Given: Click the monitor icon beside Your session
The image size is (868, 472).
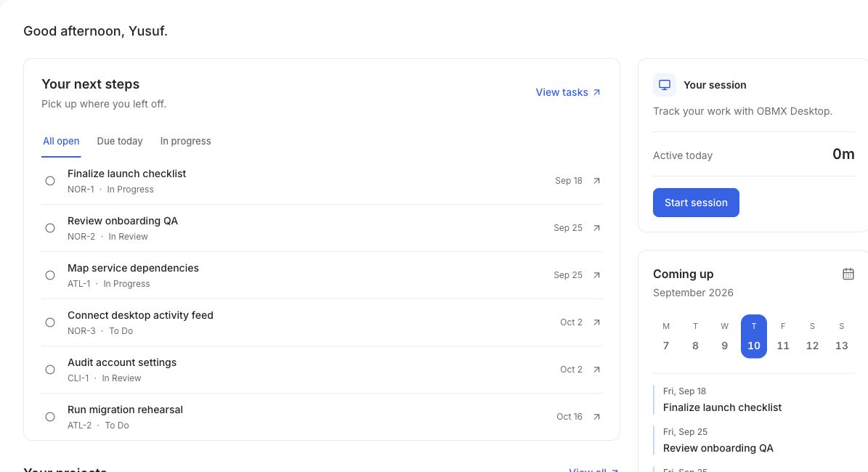Looking at the screenshot, I should [665, 85].
